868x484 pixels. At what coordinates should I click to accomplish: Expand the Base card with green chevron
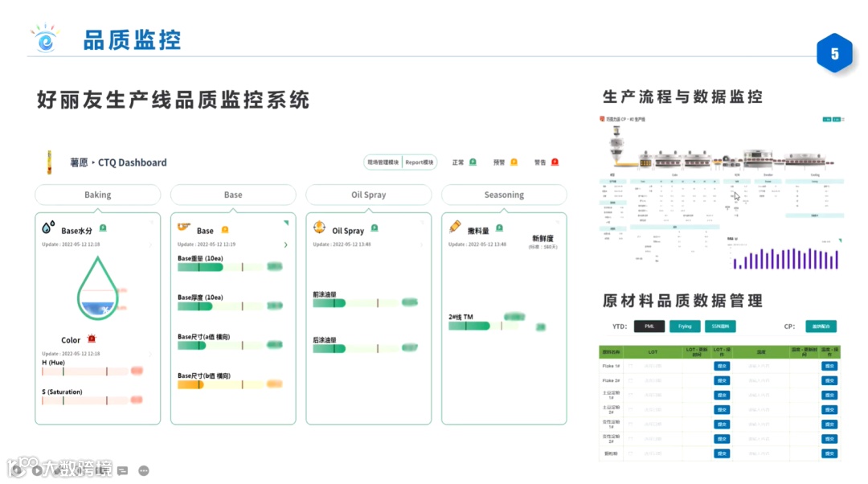(285, 244)
